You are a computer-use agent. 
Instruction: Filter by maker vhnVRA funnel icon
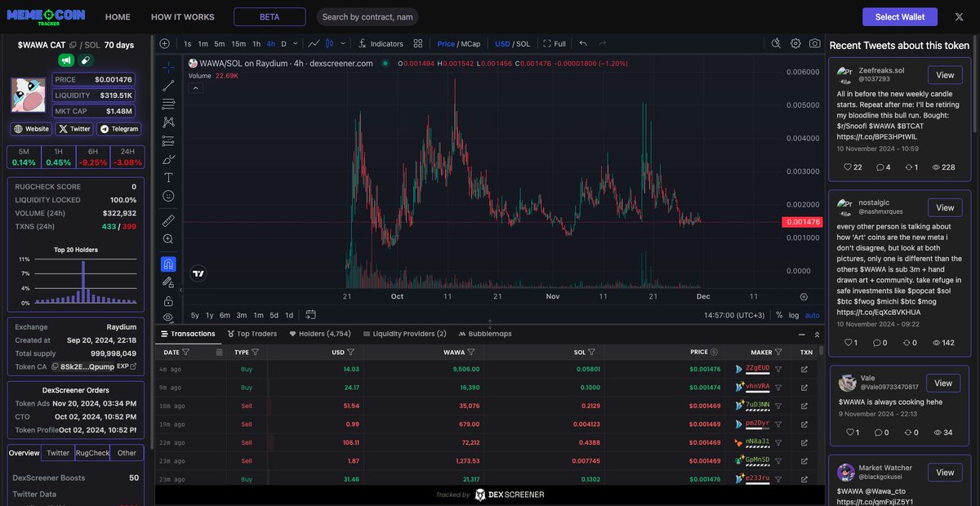[x=778, y=387]
